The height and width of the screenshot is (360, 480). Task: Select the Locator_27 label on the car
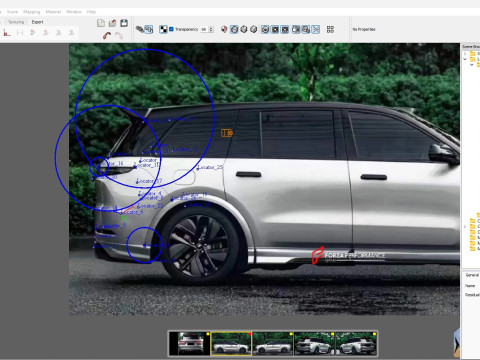point(149,181)
